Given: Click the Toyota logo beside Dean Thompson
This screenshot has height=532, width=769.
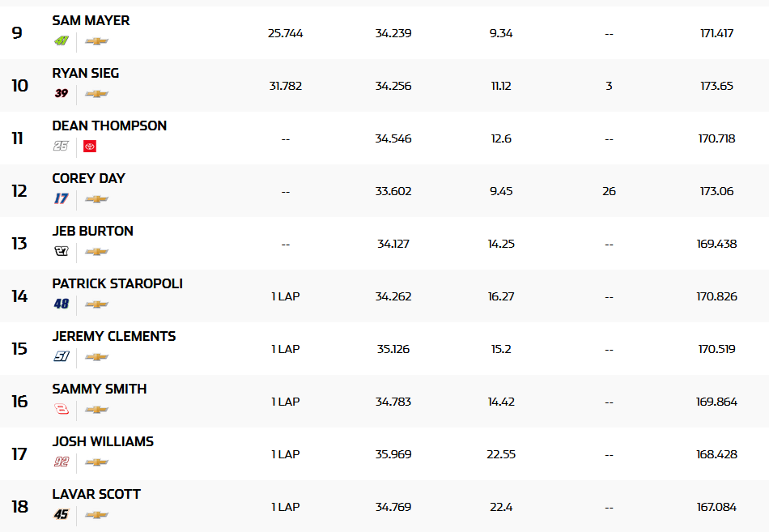Looking at the screenshot, I should point(90,147).
